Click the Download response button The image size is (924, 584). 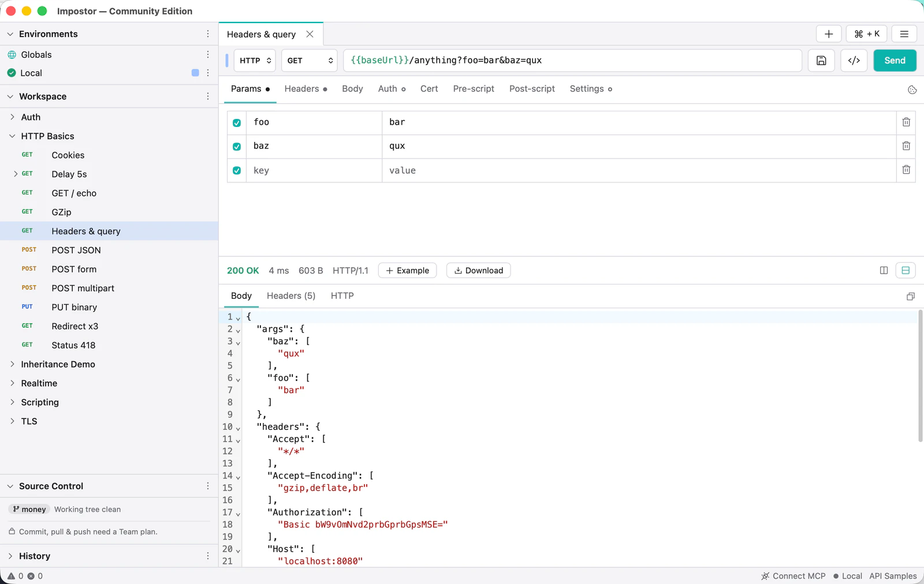point(479,271)
